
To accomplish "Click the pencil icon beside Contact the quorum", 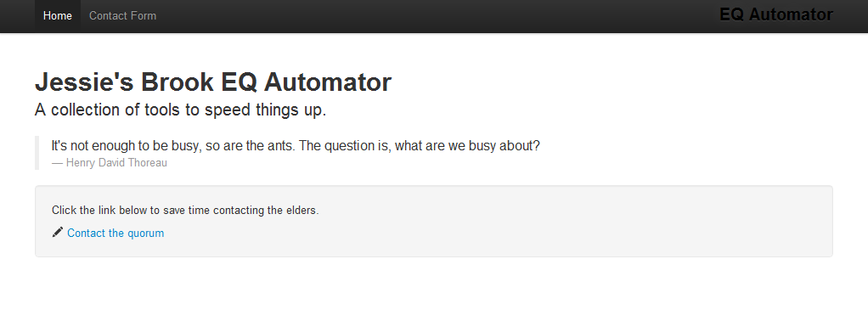I will coord(58,233).
